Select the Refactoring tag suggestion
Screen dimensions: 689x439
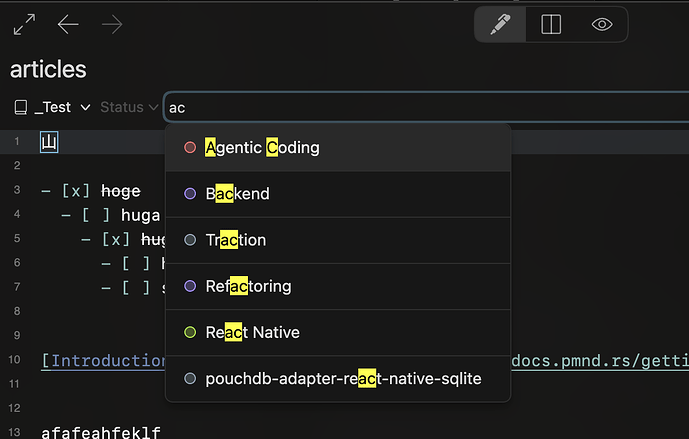pos(337,286)
